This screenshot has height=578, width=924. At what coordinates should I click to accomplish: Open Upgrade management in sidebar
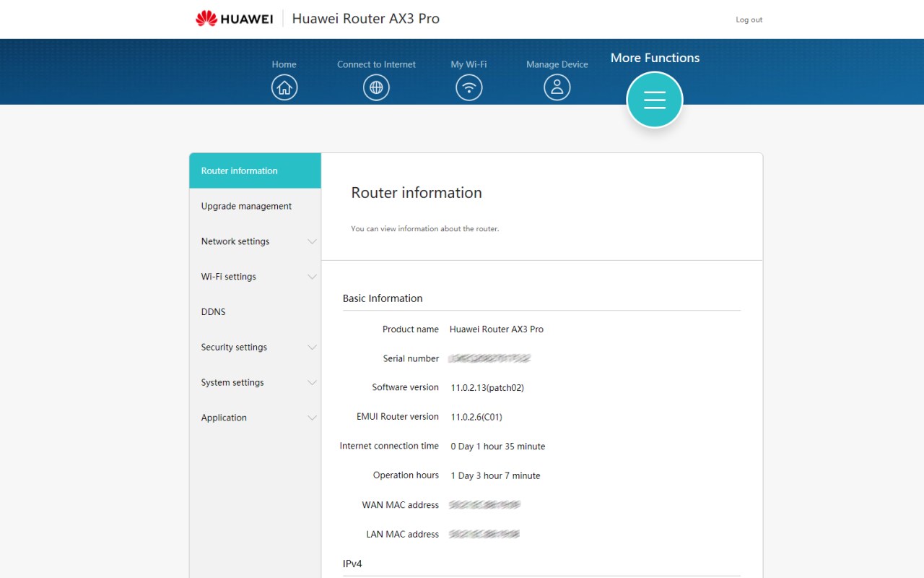coord(256,206)
